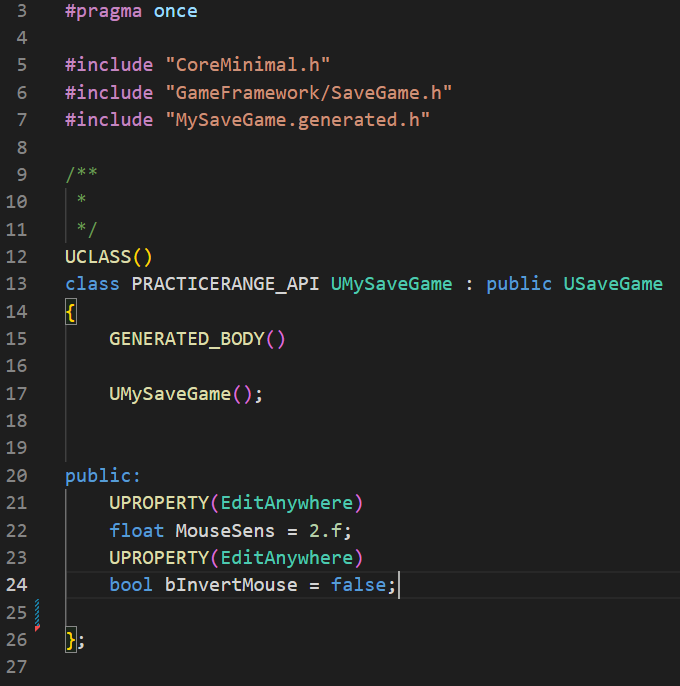Click the '#pragma' directive keyword
The image size is (680, 686).
coord(104,11)
